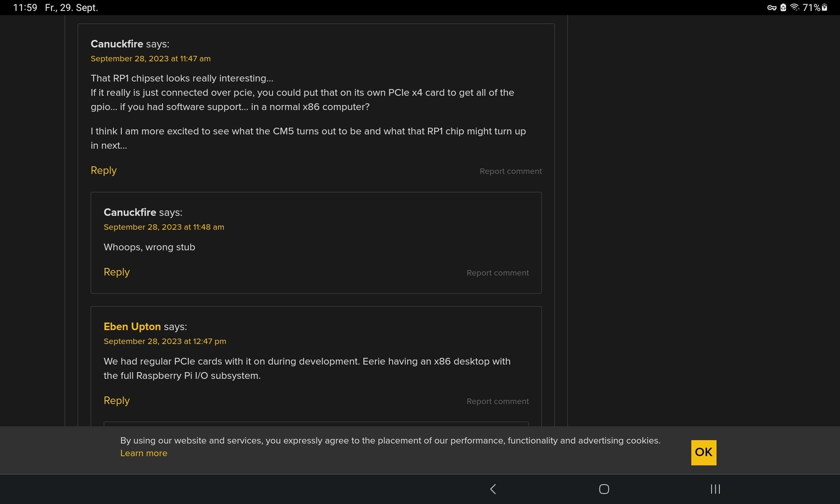840x504 pixels.
Task: Tap the Android home navigation icon
Action: coord(604,489)
